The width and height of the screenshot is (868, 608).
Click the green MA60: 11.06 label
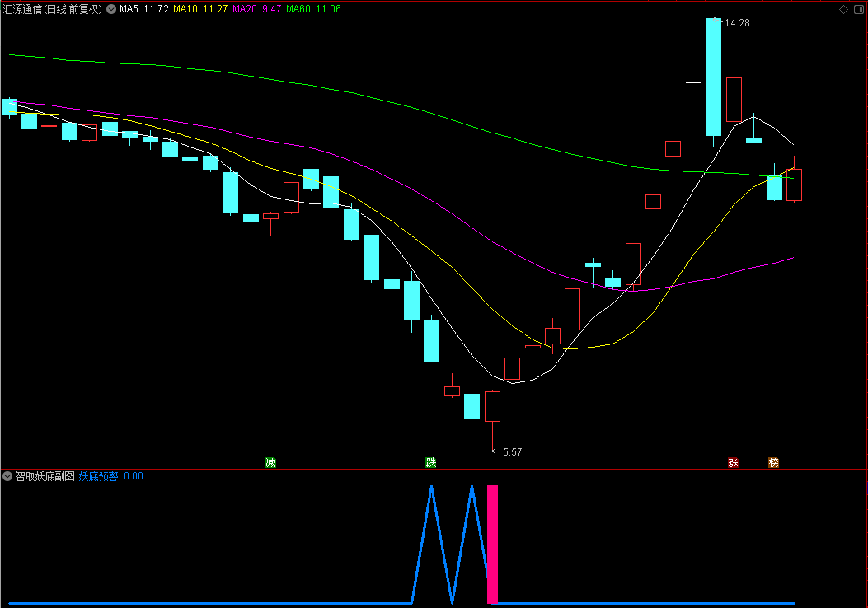click(313, 9)
